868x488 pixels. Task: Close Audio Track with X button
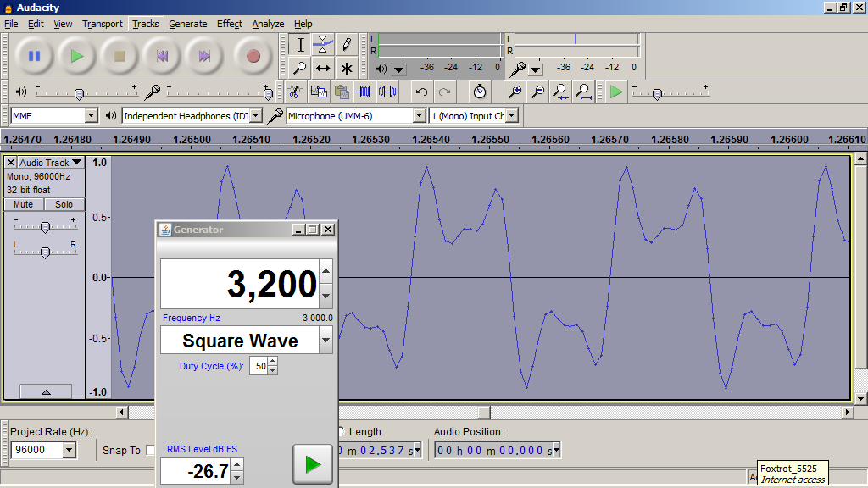pyautogui.click(x=10, y=162)
